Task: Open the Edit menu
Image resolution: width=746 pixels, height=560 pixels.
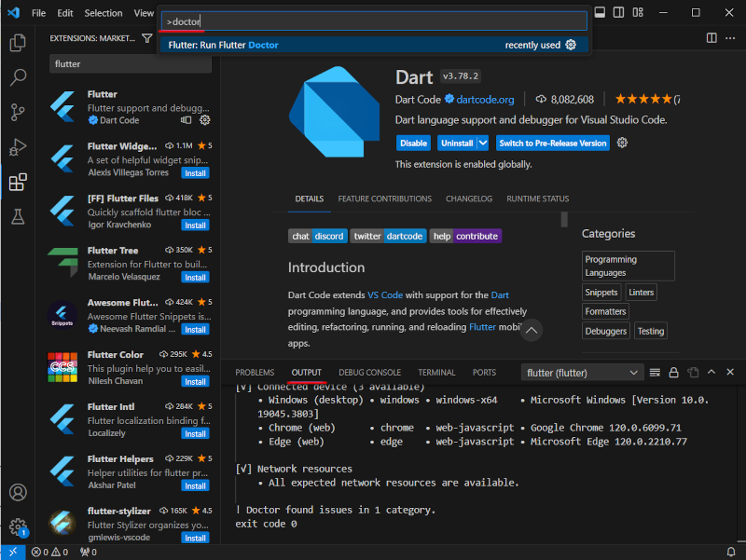Action: pyautogui.click(x=64, y=13)
